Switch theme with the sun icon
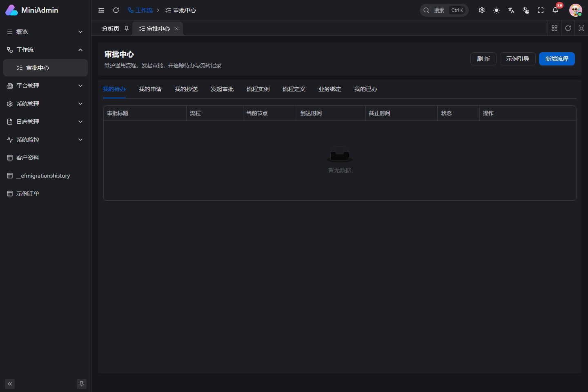This screenshot has height=392, width=588. (x=497, y=10)
